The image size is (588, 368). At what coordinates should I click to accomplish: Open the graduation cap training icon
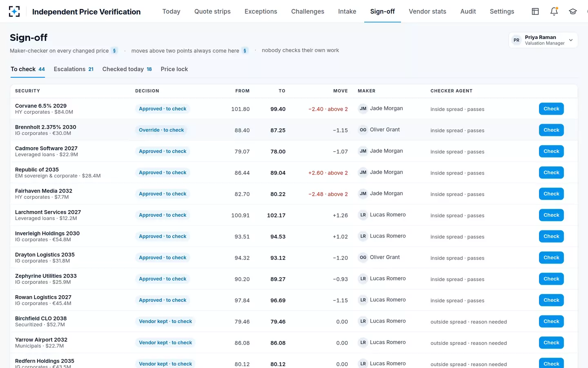point(573,11)
